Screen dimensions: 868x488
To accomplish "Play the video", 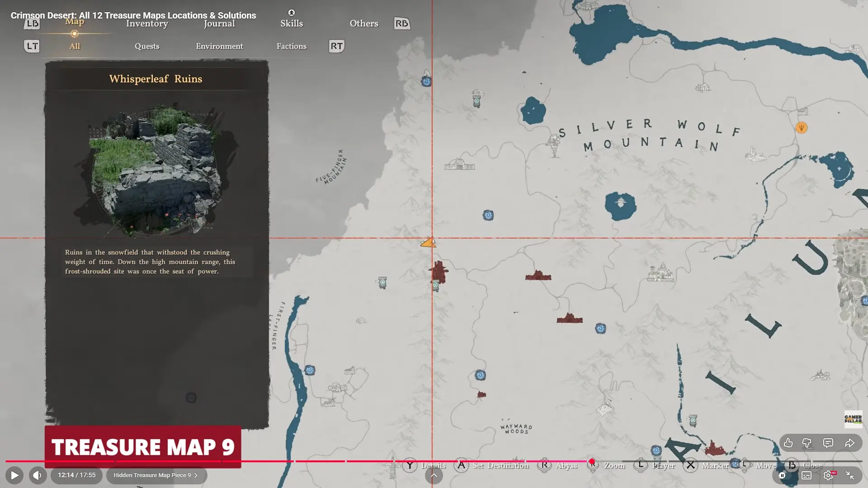I will [x=14, y=475].
